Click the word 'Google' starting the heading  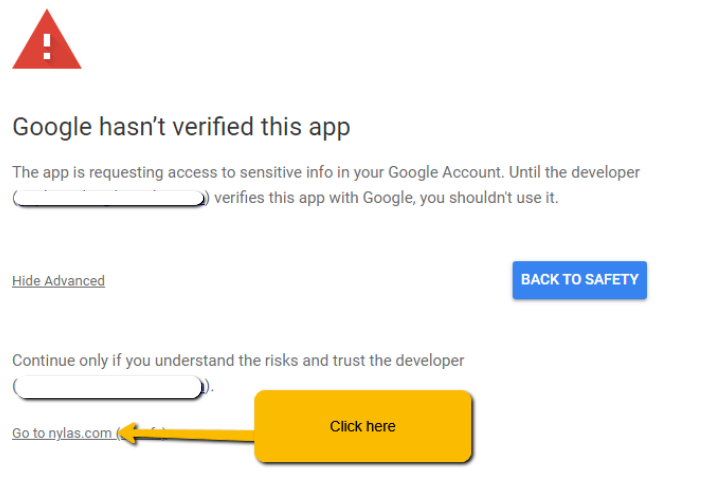click(x=52, y=128)
